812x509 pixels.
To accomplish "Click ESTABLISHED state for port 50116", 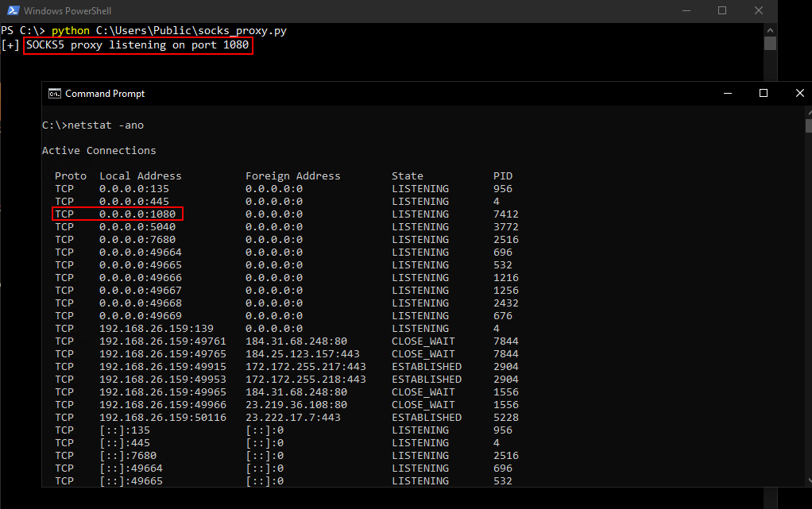I will point(427,418).
